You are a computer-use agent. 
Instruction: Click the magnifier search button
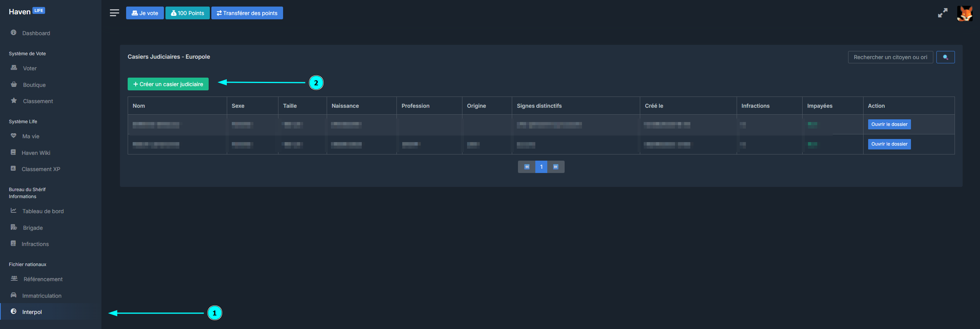click(945, 57)
